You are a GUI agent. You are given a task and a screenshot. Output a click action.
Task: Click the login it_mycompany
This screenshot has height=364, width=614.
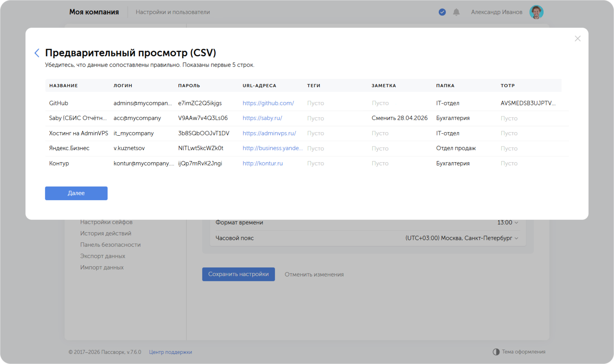tap(134, 133)
